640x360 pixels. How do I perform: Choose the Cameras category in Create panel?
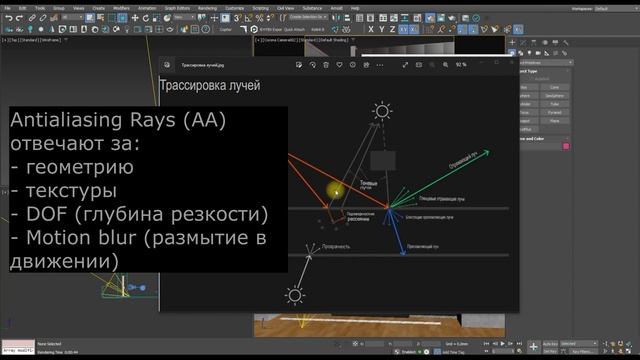(x=538, y=53)
